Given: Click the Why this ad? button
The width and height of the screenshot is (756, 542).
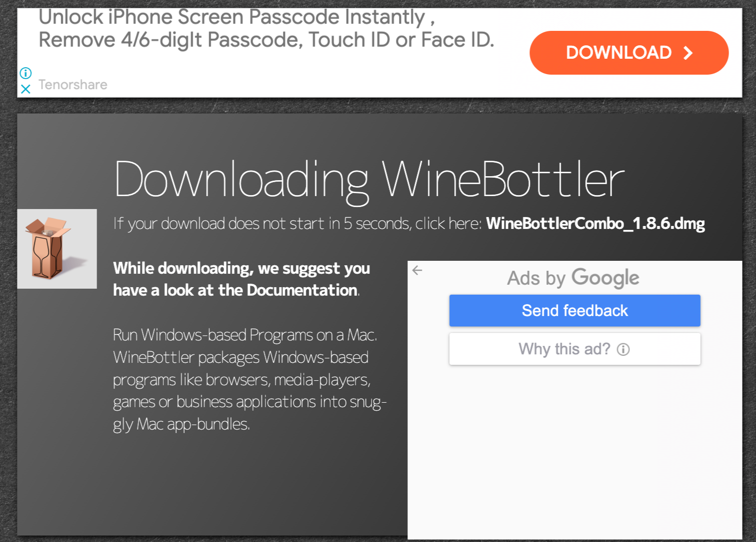Looking at the screenshot, I should click(575, 349).
